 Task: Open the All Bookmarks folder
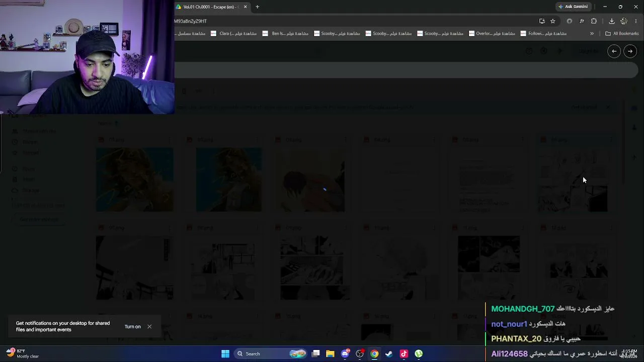tap(622, 34)
